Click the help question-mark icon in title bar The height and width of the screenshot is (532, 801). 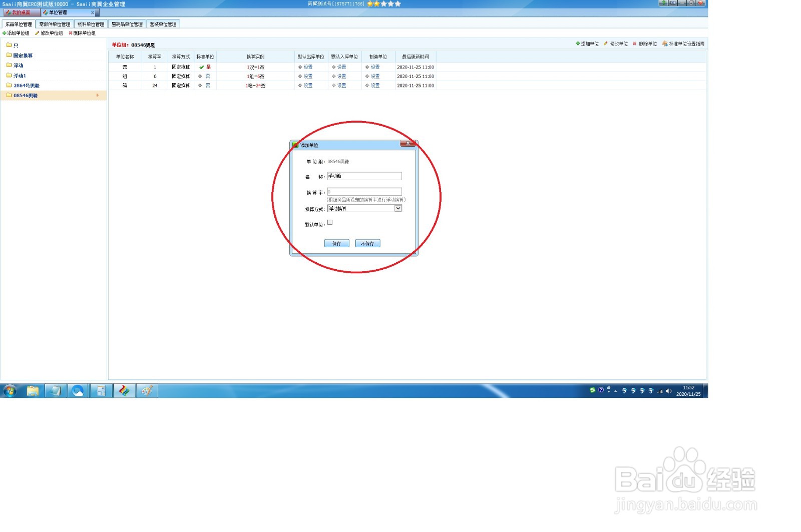664,3
